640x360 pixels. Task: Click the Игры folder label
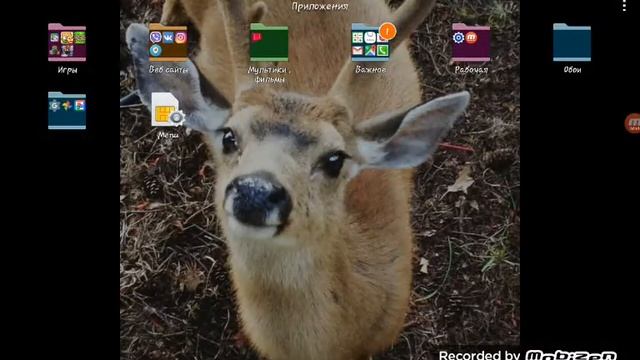pos(67,70)
